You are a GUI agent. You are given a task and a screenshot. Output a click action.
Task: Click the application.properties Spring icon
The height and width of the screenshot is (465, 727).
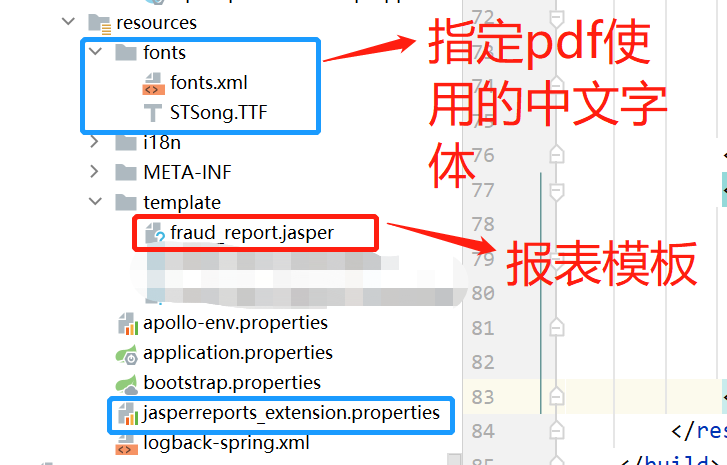(127, 354)
